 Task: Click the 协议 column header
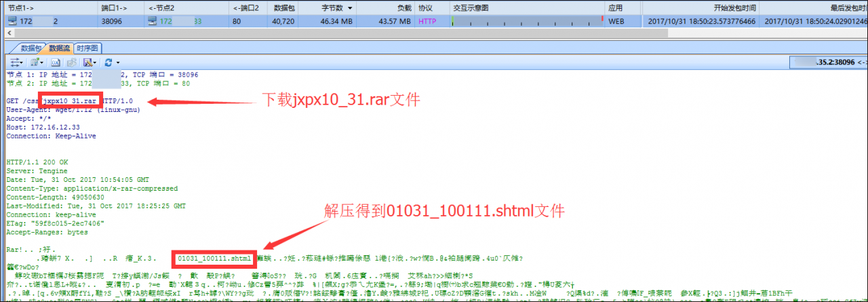click(425, 7)
